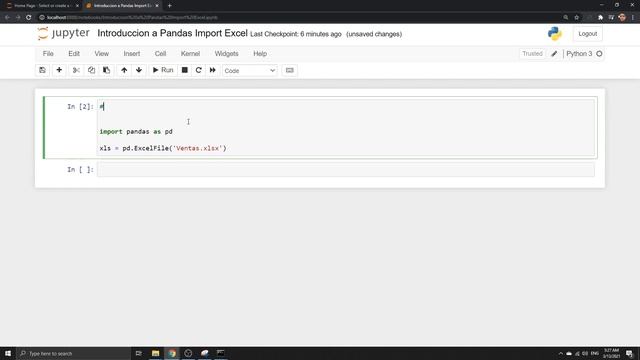The height and width of the screenshot is (360, 640).
Task: Cut selected cells with scissors icon
Action: click(x=76, y=70)
